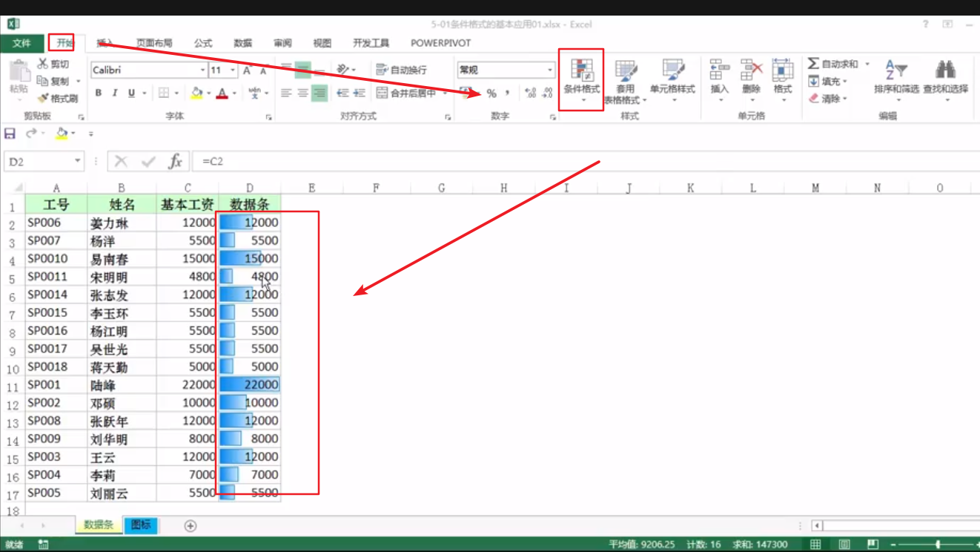This screenshot has width=980, height=552.
Task: Apply percent style %
Action: pyautogui.click(x=491, y=93)
